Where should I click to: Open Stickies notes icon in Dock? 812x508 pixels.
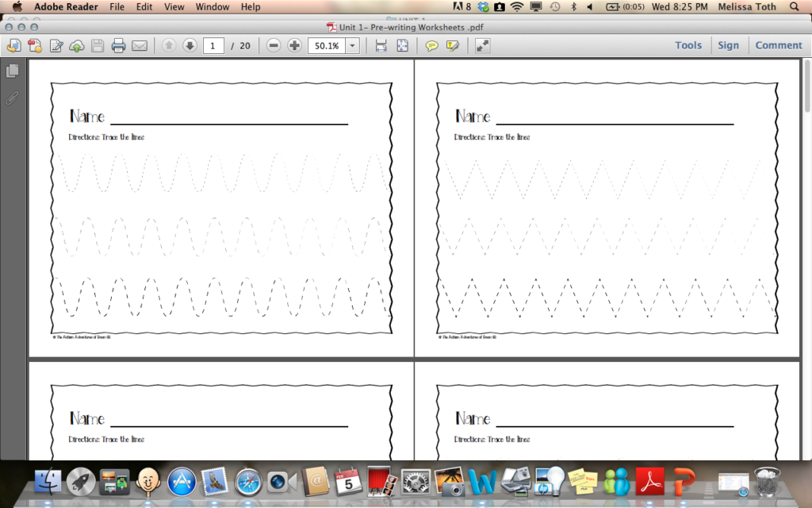pyautogui.click(x=582, y=482)
